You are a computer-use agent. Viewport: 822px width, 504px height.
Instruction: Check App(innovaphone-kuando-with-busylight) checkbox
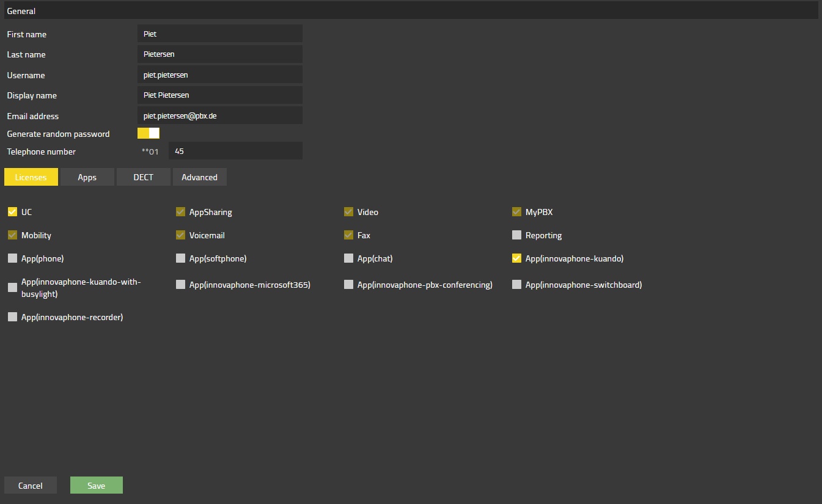(x=12, y=288)
